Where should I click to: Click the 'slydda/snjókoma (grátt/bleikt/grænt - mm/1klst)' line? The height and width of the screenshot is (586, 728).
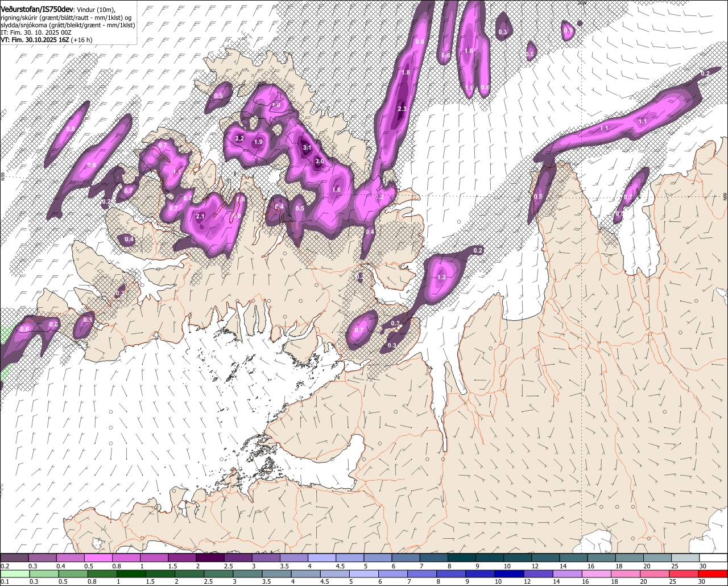coord(68,25)
